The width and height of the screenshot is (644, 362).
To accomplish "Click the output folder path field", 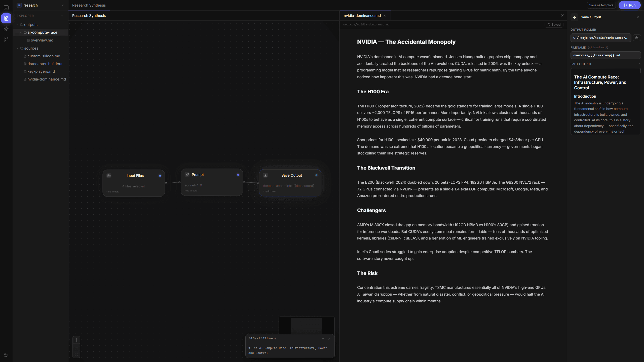I will point(601,38).
